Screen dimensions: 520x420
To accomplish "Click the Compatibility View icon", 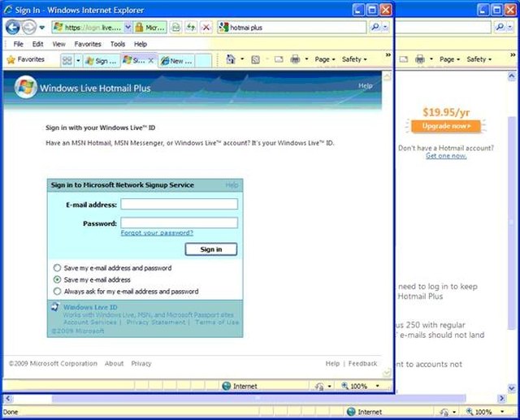I will point(175,28).
